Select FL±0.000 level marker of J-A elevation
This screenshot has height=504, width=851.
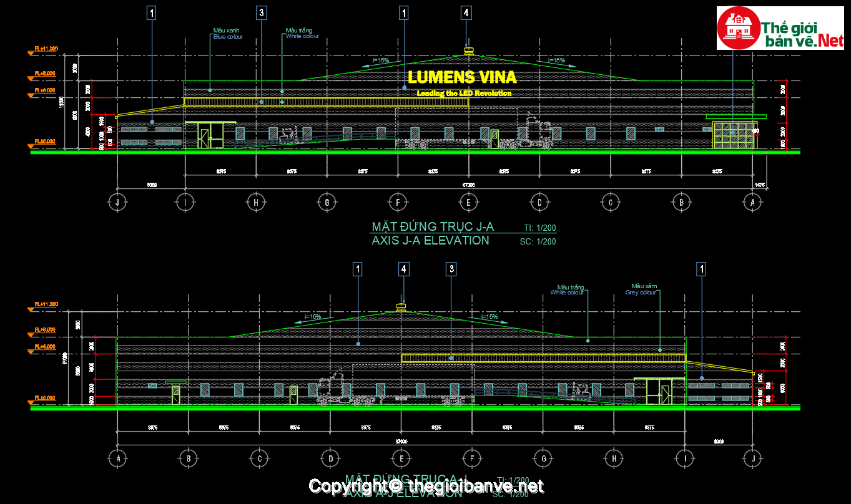pos(42,143)
